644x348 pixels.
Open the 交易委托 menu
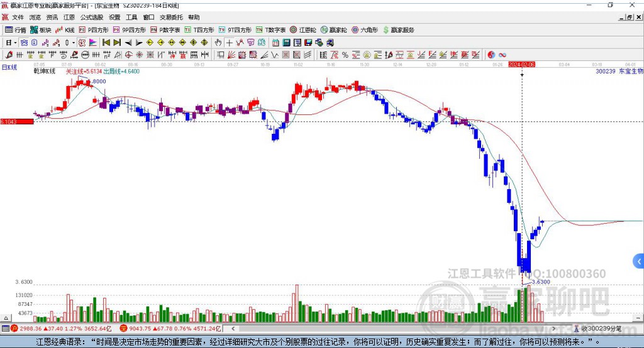coord(171,17)
